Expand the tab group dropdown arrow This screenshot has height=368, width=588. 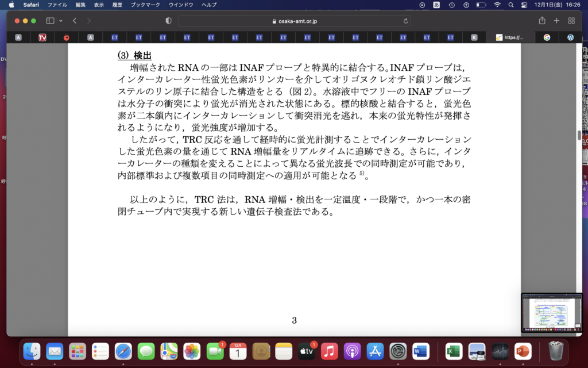(61, 21)
